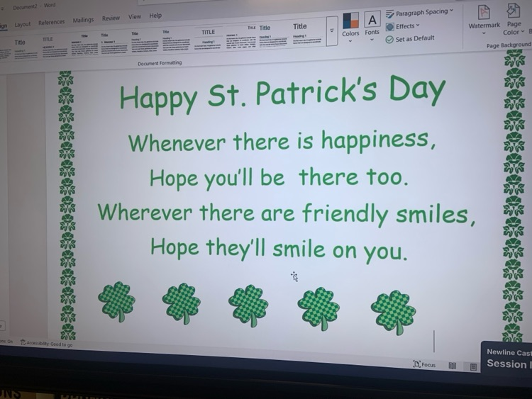Click the Effects button label
Image resolution: width=532 pixels, height=399 pixels.
(405, 26)
